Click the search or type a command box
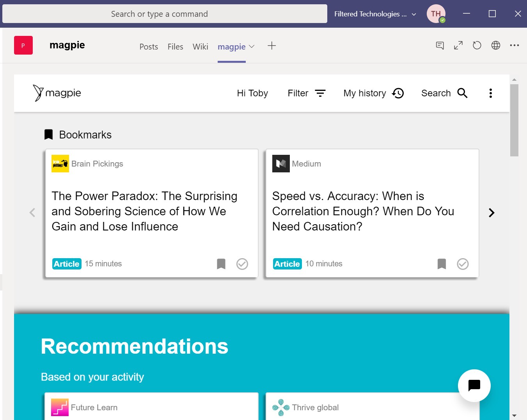This screenshot has width=527, height=420. (165, 14)
